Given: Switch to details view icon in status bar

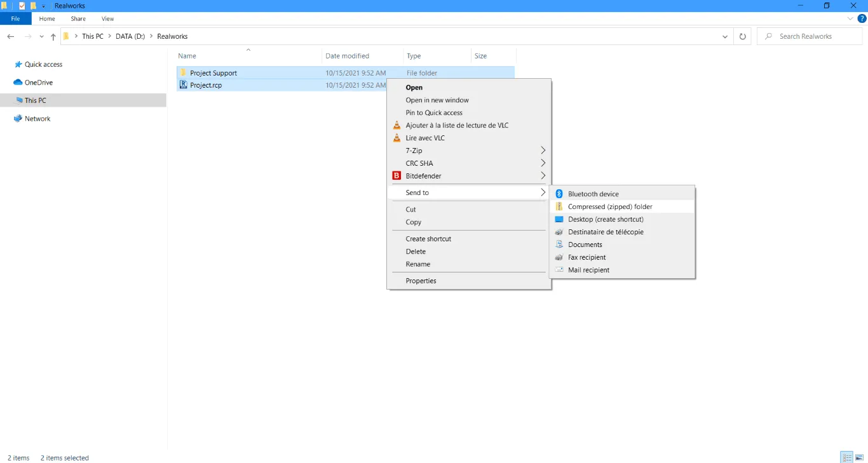Looking at the screenshot, I should (847, 457).
